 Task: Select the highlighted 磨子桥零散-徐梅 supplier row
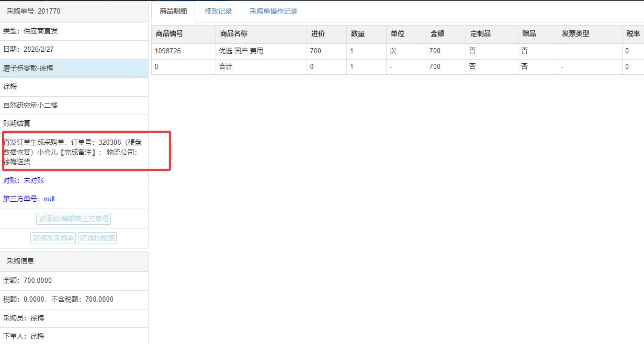tap(28, 68)
